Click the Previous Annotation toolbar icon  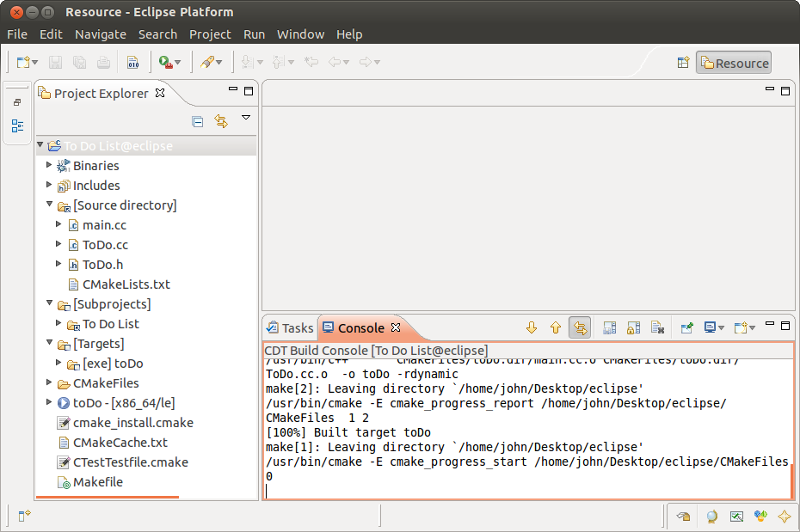279,62
